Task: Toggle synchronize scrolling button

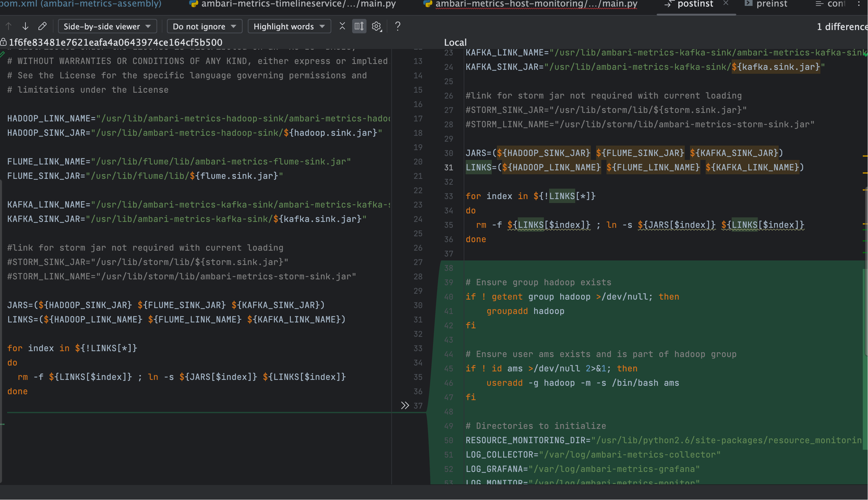Action: click(x=359, y=26)
